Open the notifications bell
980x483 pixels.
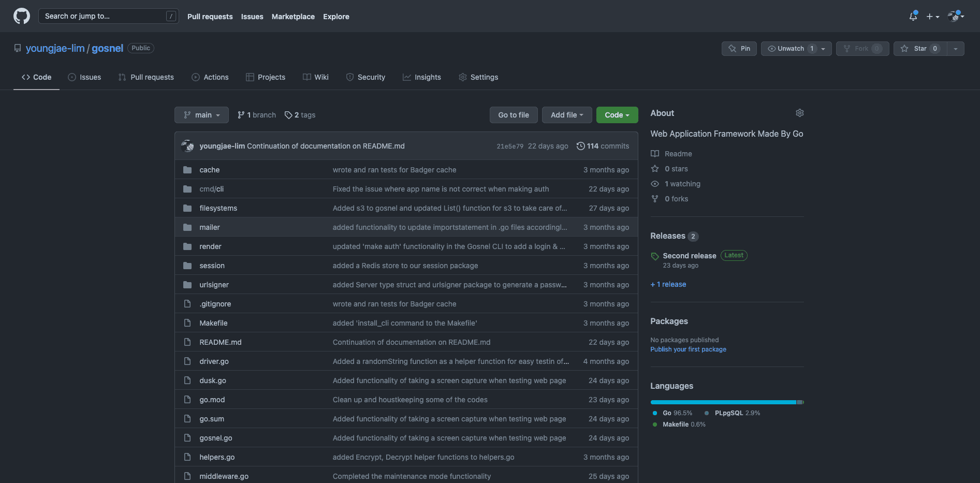pos(913,17)
